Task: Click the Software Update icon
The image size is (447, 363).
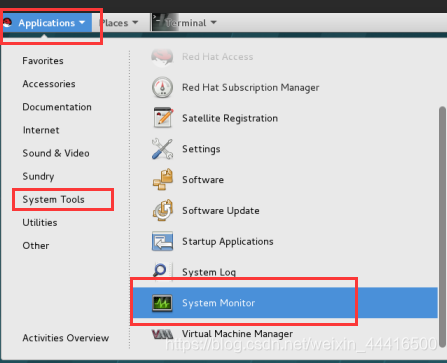Action: (163, 210)
